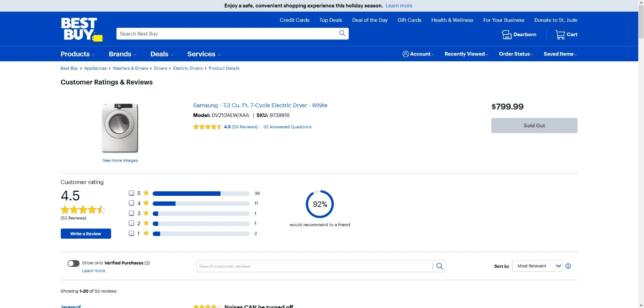Click the dryer product thumbnail image
This screenshot has height=308, width=644.
(x=120, y=128)
